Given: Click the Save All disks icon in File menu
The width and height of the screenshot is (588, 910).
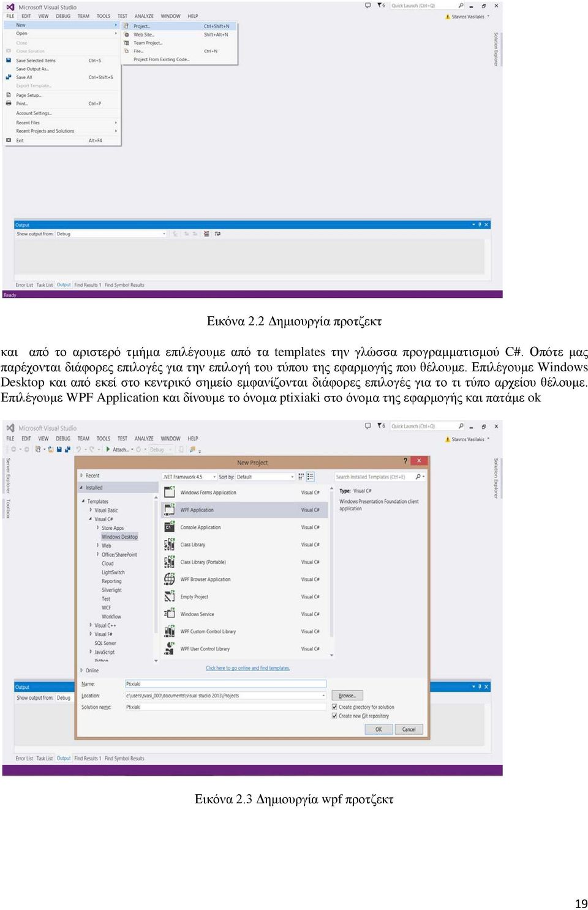Looking at the screenshot, I should pyautogui.click(x=9, y=77).
